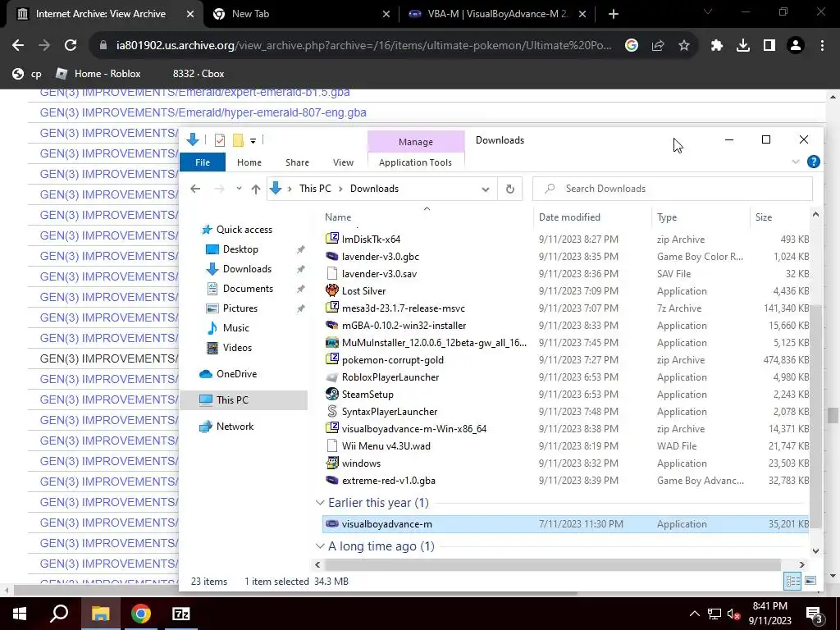Open the Application Tools ribbon tab

(415, 162)
